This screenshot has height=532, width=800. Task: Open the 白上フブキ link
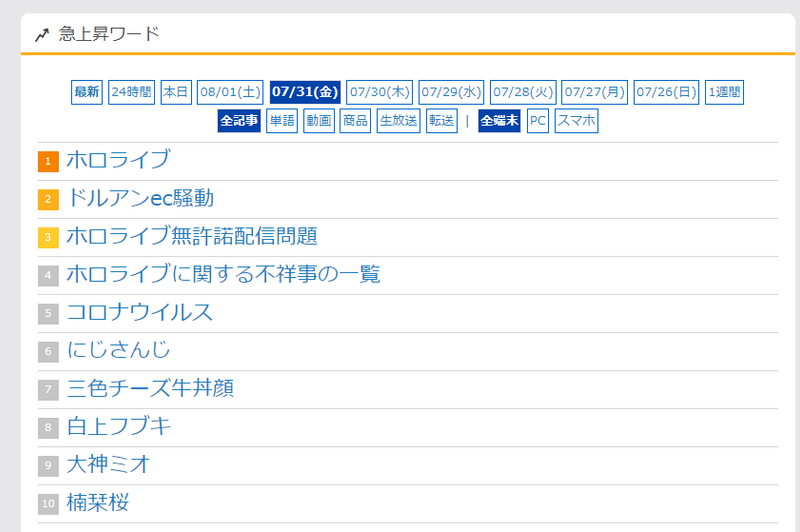tap(119, 426)
